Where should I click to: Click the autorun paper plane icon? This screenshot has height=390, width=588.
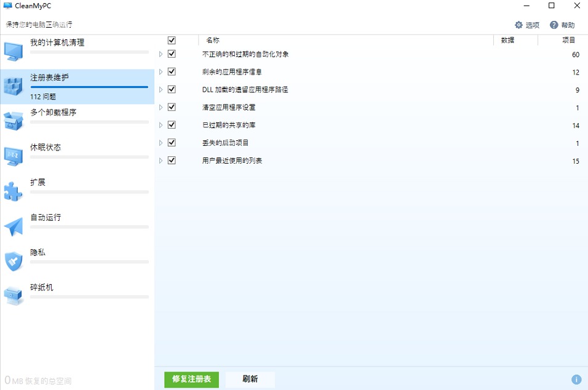pyautogui.click(x=14, y=226)
